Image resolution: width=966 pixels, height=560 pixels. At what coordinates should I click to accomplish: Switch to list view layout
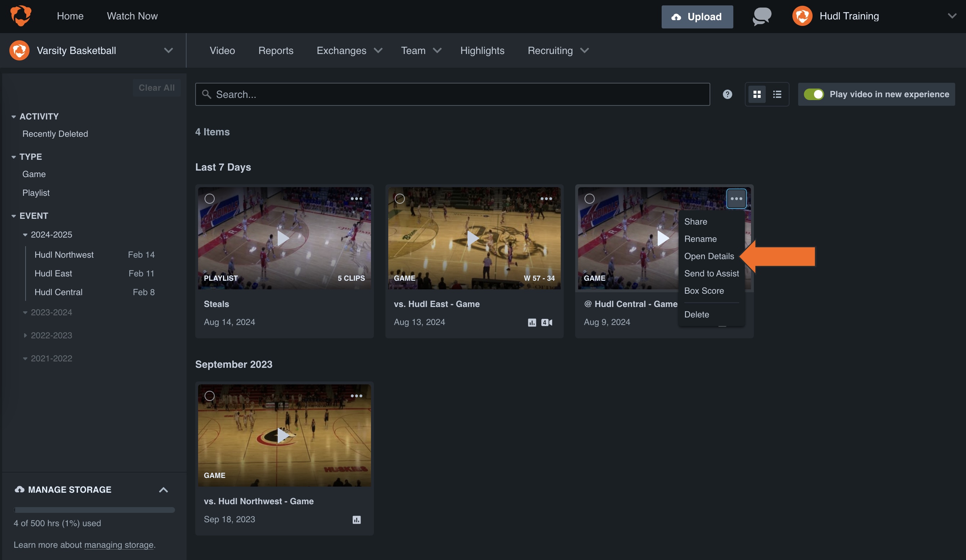coord(777,94)
